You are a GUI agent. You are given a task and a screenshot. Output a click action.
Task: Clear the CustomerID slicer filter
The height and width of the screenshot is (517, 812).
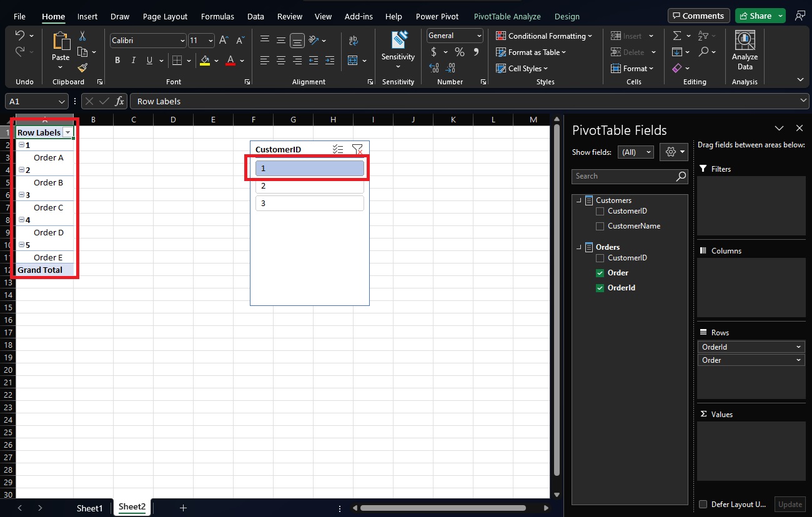(358, 150)
